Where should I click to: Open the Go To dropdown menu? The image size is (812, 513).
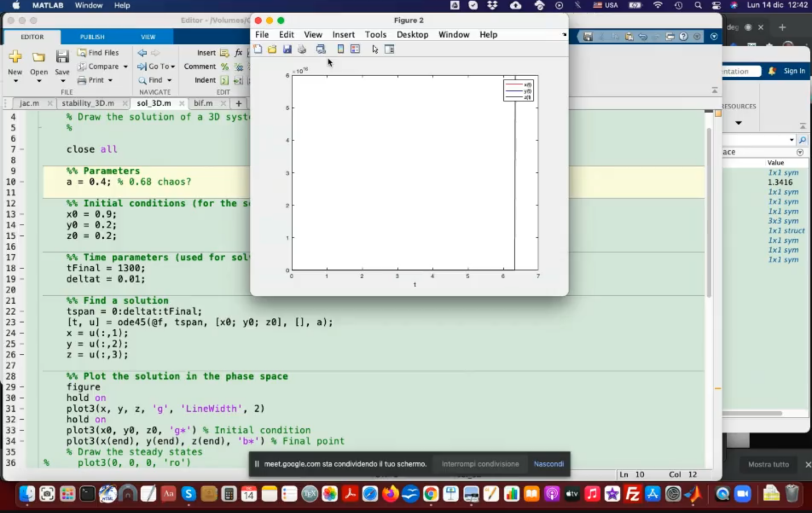(172, 67)
